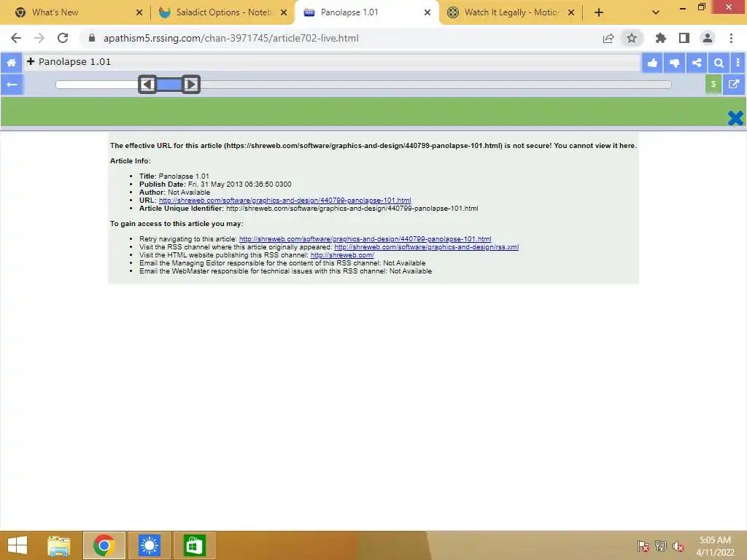Open File Explorer from taskbar
Image resolution: width=747 pixels, height=560 pixels.
pyautogui.click(x=59, y=545)
